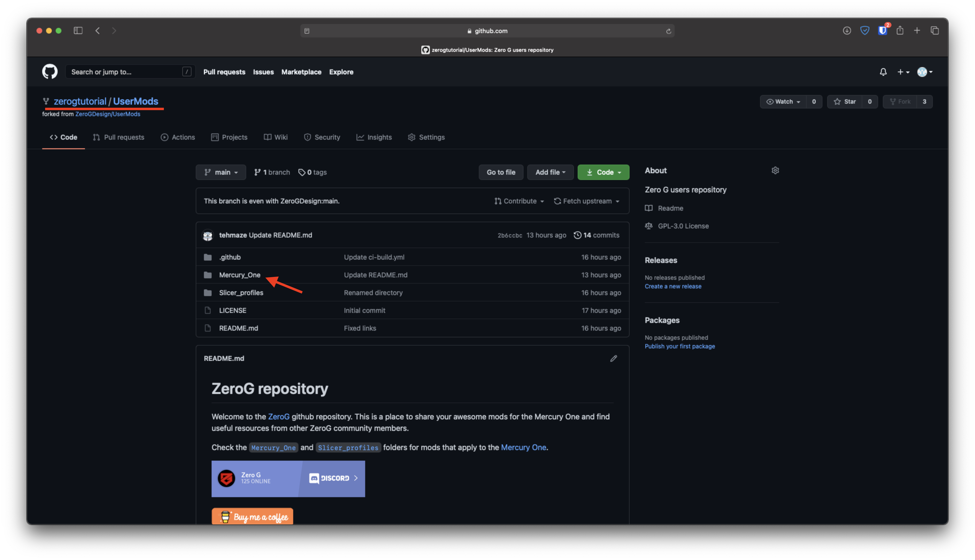Viewport: 975px width, 560px height.
Task: Open the Security tab
Action: click(322, 137)
